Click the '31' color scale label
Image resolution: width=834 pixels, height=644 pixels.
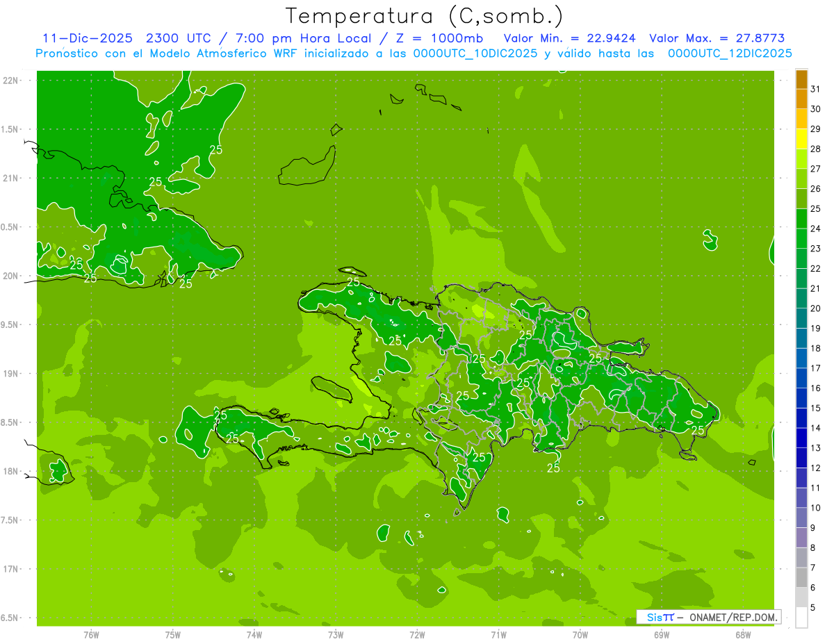(816, 89)
